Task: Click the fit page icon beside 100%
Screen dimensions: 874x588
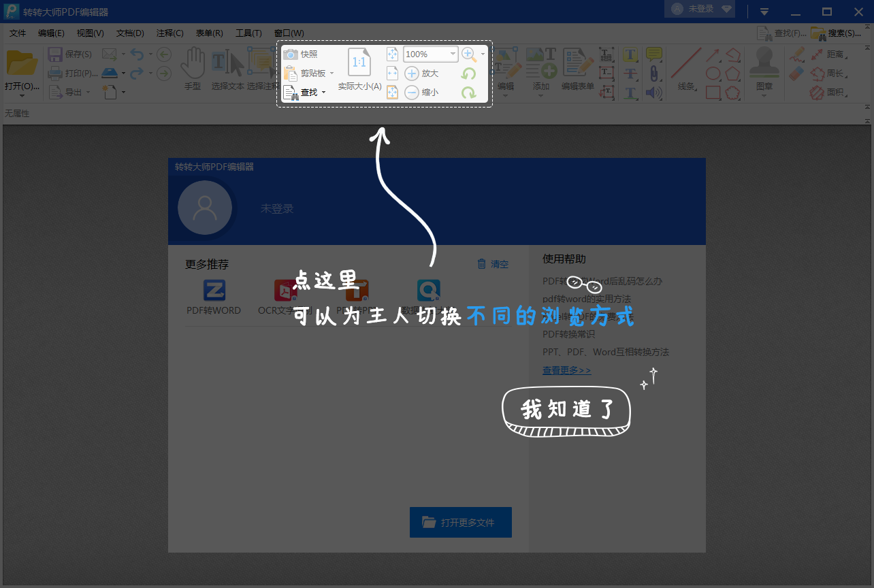Action: pyautogui.click(x=392, y=54)
